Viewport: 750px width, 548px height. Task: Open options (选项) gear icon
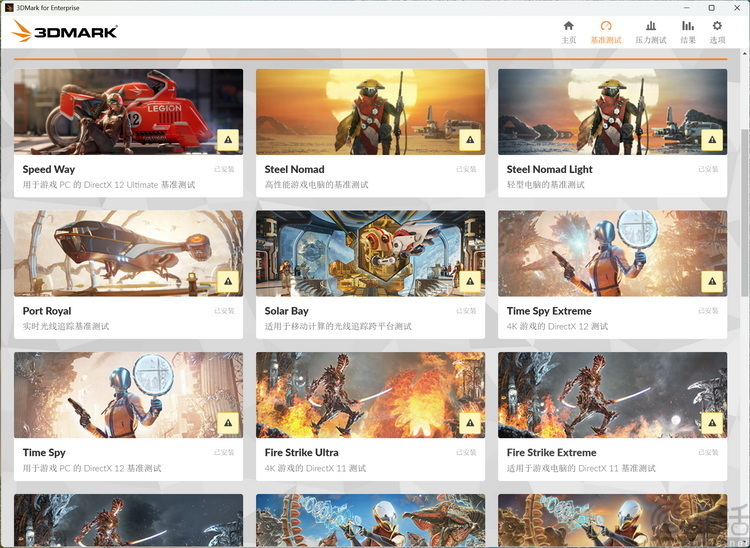(717, 26)
